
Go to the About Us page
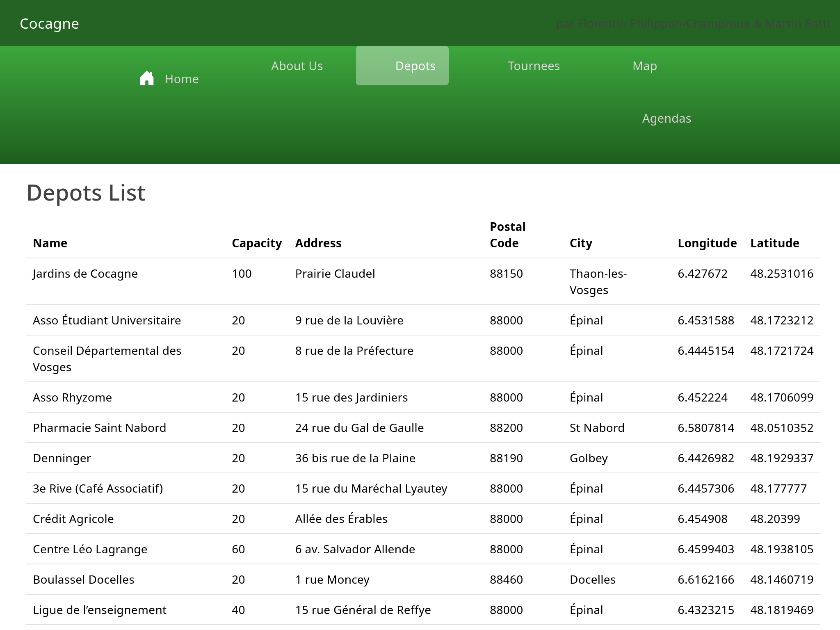point(297,66)
